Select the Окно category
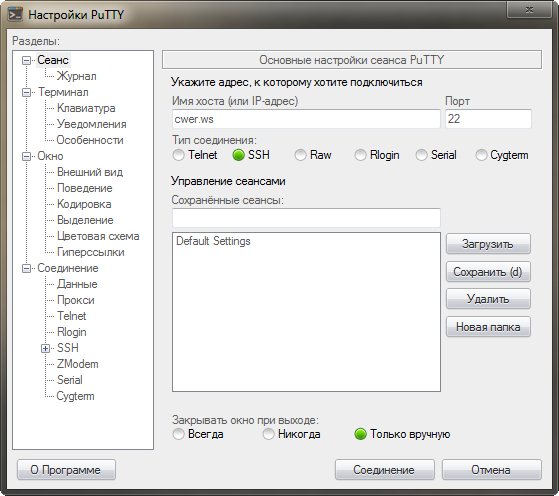This screenshot has width=559, height=496. (x=50, y=156)
